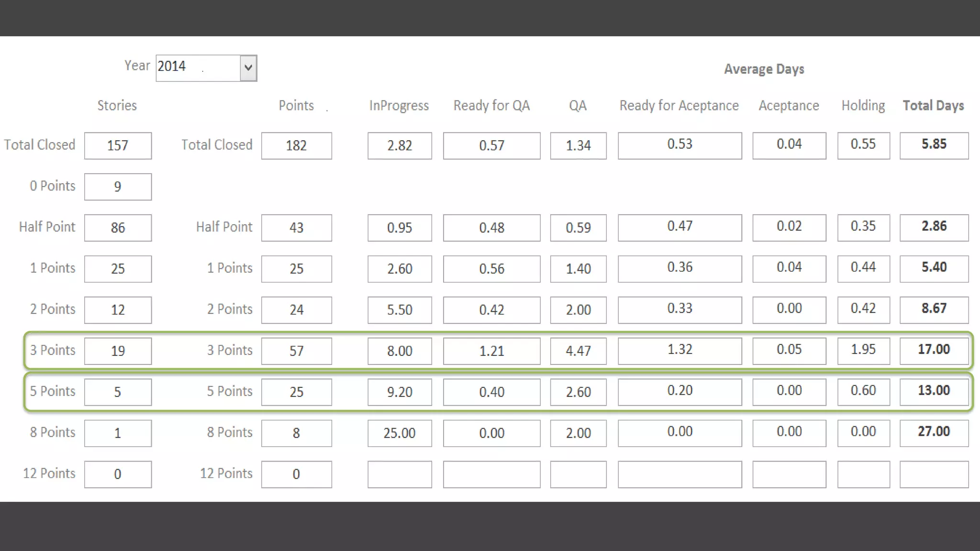Image resolution: width=980 pixels, height=551 pixels.
Task: Select Half Point stories field showing 86
Action: (118, 228)
